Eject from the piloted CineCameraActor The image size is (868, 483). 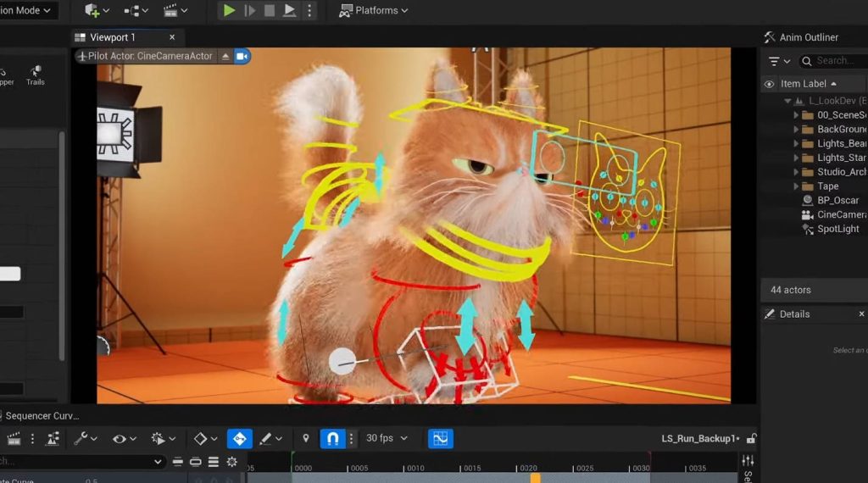(225, 56)
